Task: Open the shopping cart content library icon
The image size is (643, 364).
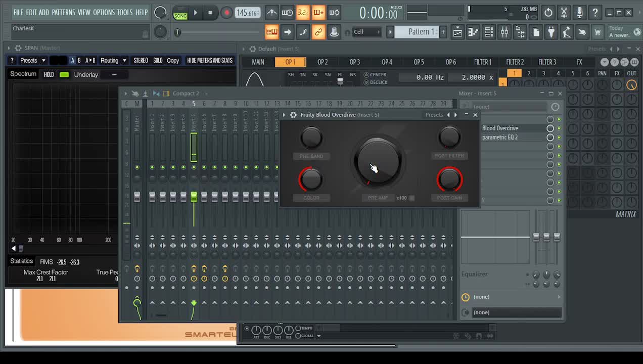Action: 598,32
